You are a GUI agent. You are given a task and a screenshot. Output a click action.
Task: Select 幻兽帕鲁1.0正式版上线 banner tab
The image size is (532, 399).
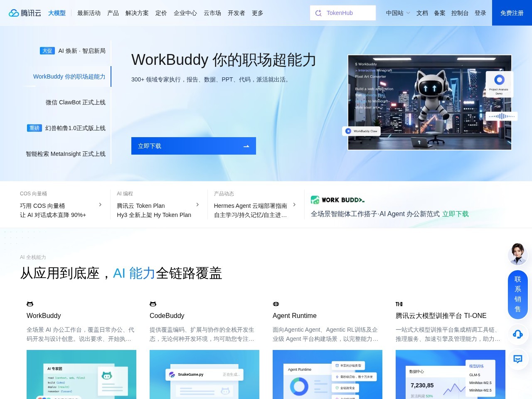tap(66, 128)
